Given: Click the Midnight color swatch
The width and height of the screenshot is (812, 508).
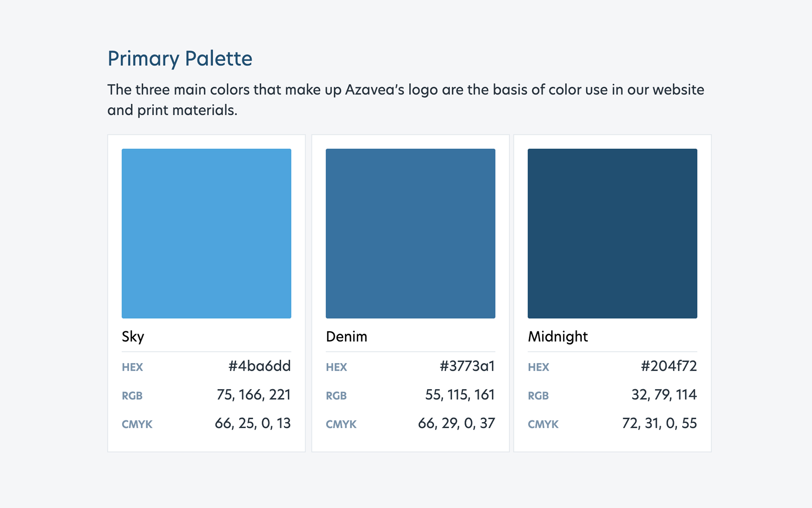Looking at the screenshot, I should point(612,233).
